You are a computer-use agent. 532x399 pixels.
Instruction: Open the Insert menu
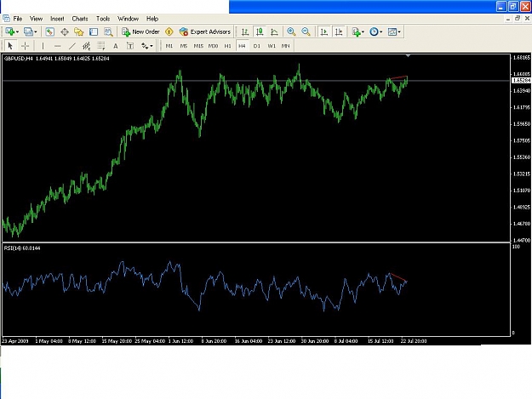click(57, 19)
